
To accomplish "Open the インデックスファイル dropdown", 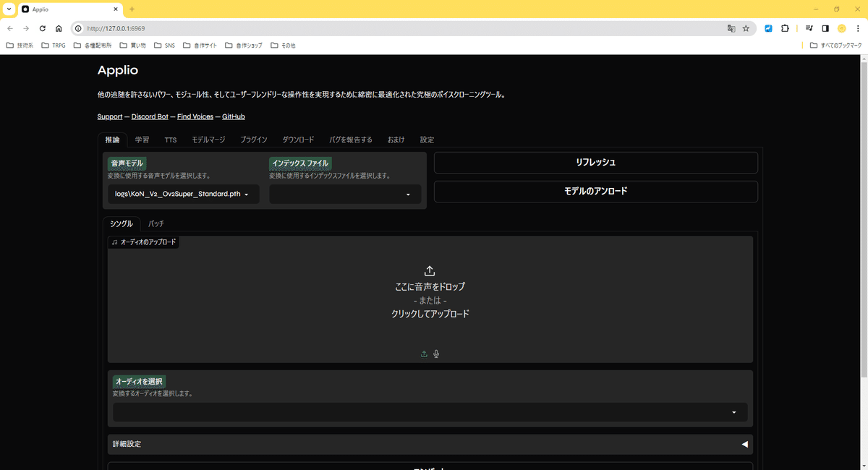I will pos(345,194).
